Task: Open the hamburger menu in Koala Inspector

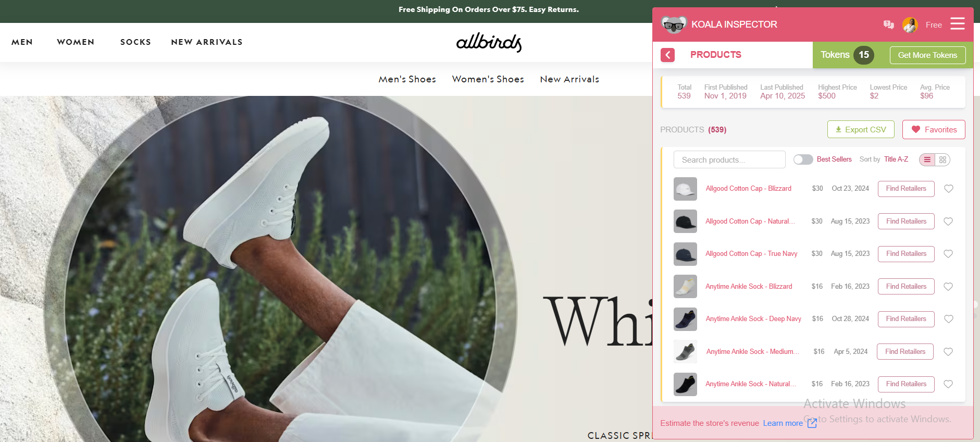Action: pos(958,24)
